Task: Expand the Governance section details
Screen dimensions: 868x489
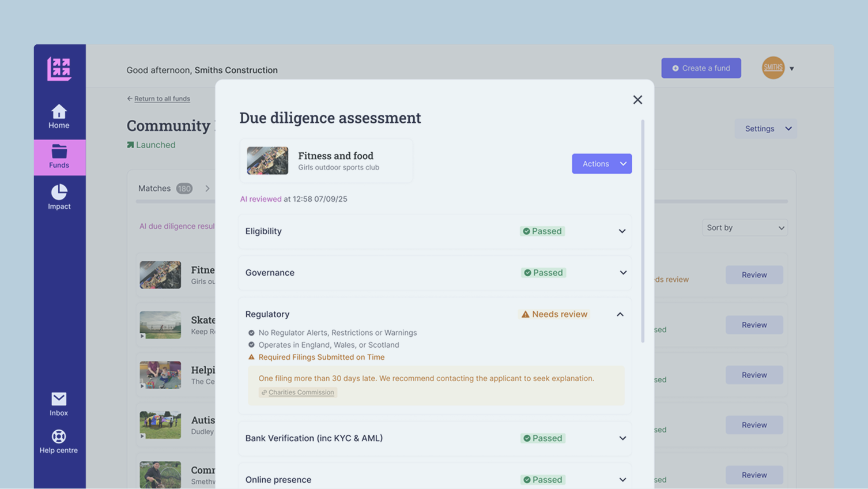Action: pyautogui.click(x=622, y=273)
